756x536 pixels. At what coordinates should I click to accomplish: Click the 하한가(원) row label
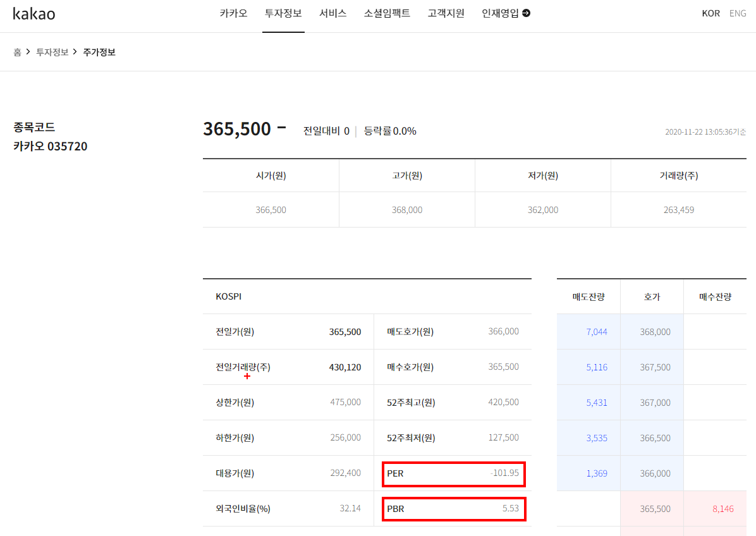point(235,437)
